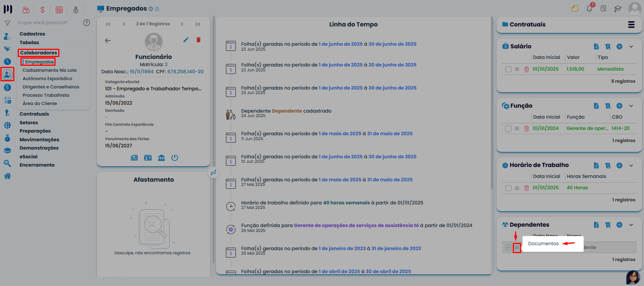Open the virtual assistant avatar

pyautogui.click(x=633, y=277)
